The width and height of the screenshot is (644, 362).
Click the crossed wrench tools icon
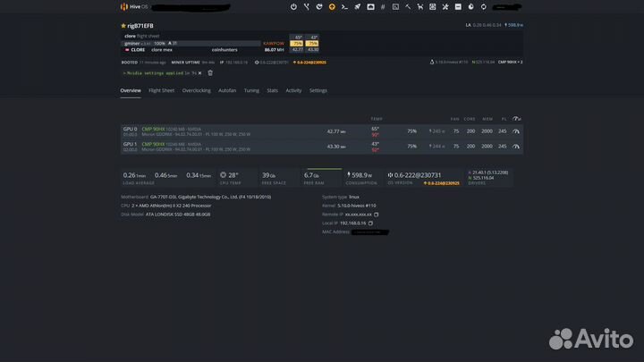[445, 6]
